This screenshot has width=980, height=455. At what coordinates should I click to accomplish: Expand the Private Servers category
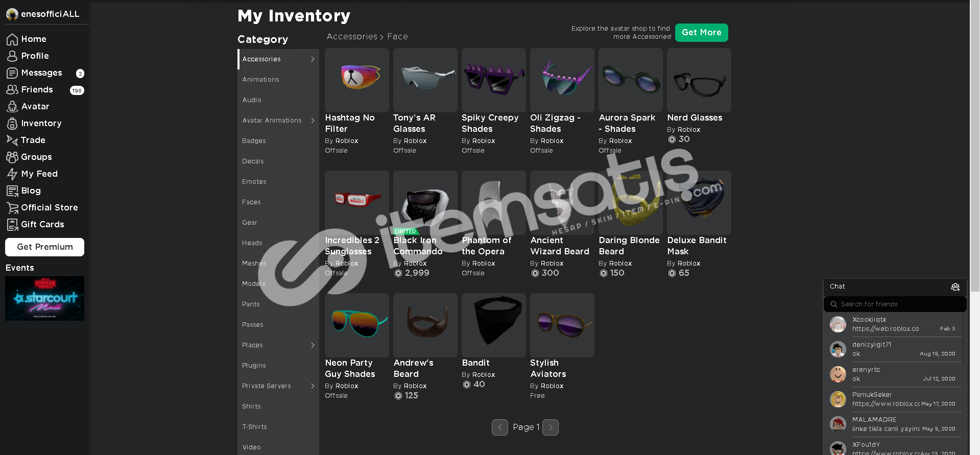click(x=278, y=386)
